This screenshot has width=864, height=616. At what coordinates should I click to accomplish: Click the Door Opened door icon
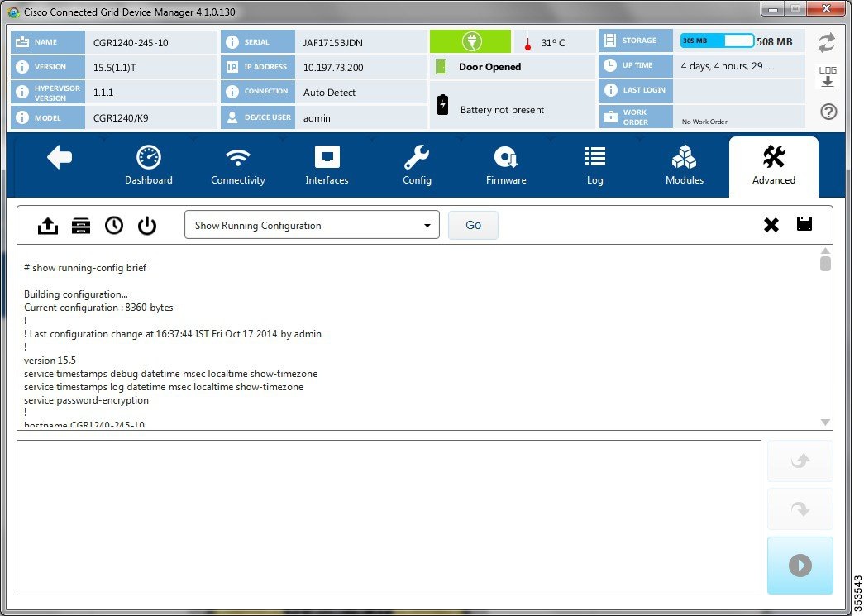[x=441, y=67]
